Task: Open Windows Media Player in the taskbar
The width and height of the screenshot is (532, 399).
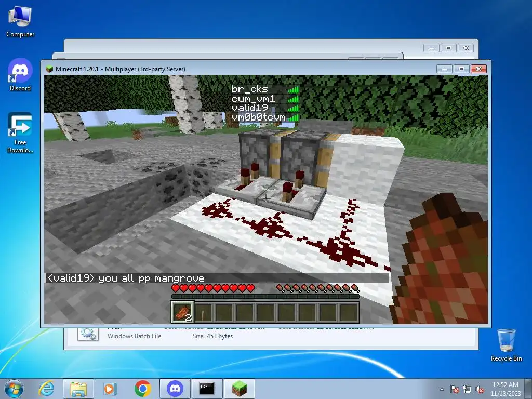Action: click(x=110, y=389)
